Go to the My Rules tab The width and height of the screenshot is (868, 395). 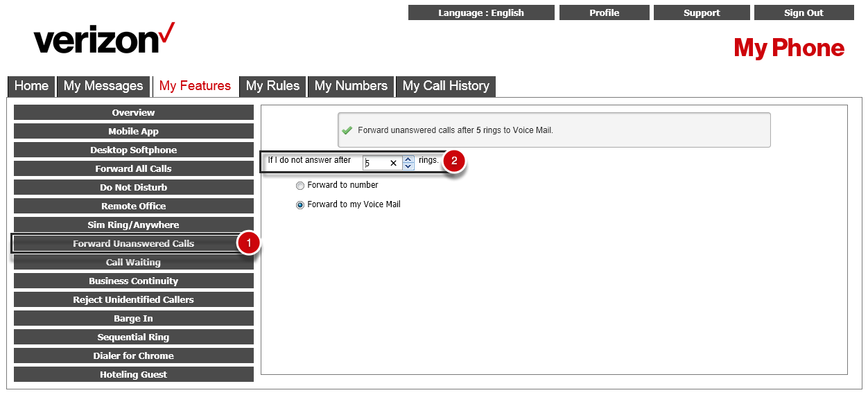pyautogui.click(x=272, y=86)
